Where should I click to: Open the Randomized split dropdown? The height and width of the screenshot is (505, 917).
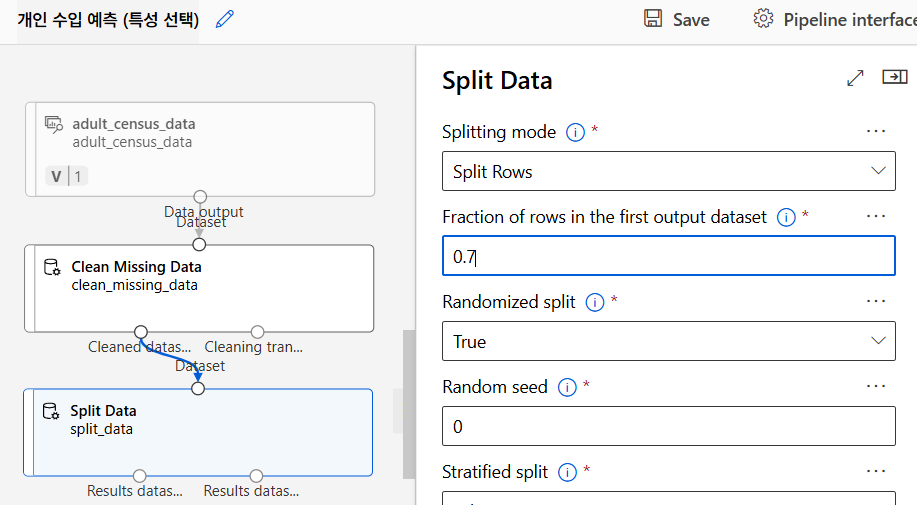[x=668, y=341]
